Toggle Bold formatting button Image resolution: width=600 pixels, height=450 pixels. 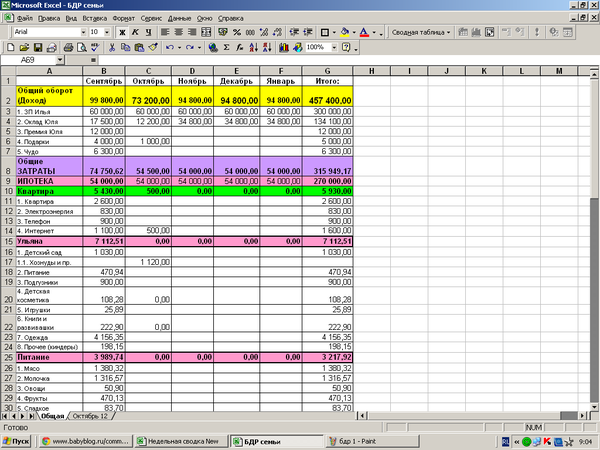click(122, 32)
